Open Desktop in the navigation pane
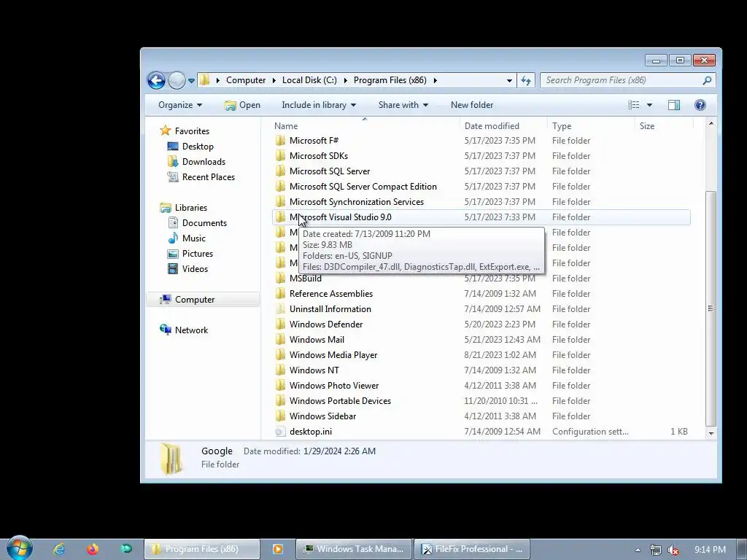This screenshot has width=747, height=560. (198, 146)
